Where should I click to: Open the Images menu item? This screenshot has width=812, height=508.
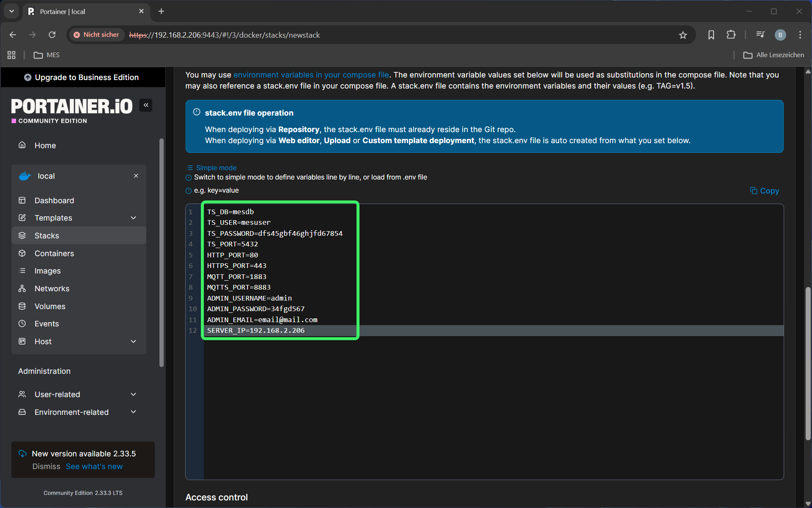click(x=47, y=271)
